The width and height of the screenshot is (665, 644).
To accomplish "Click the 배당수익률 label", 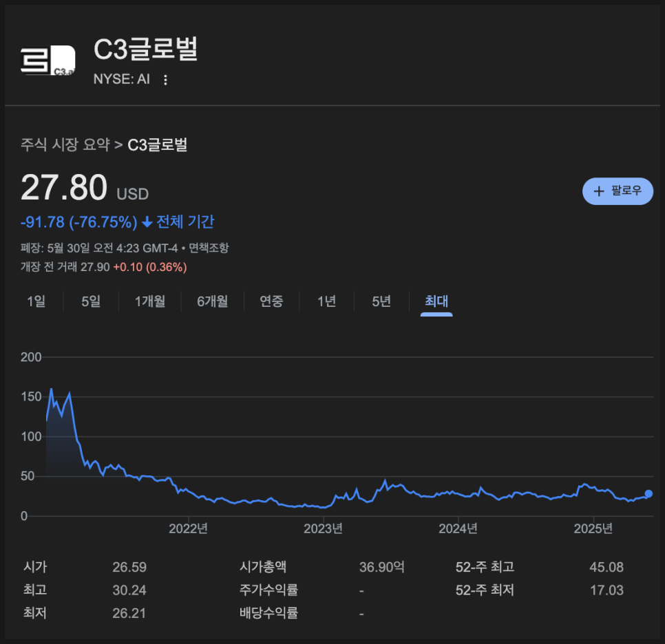I will tap(269, 612).
